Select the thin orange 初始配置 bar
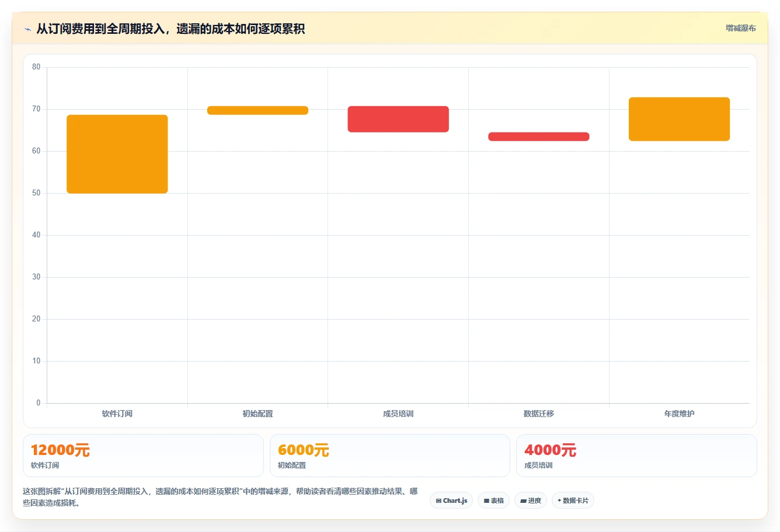 257,110
